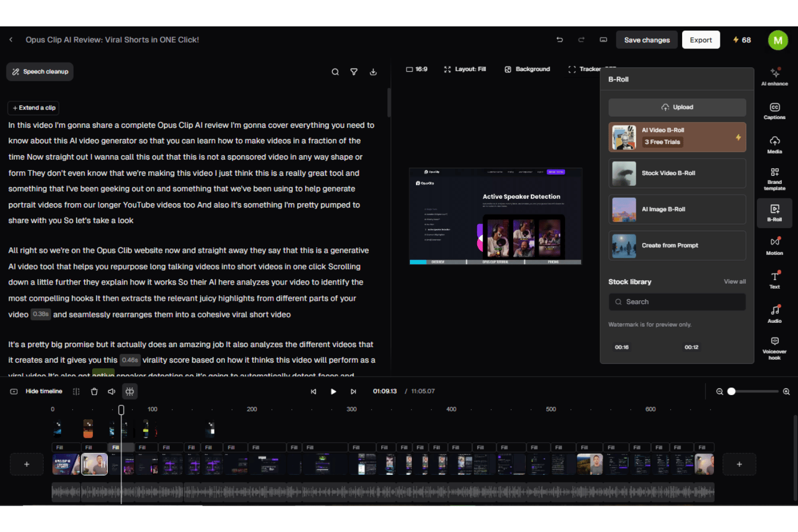Image resolution: width=798 pixels, height=532 pixels.
Task: Click the Speech cleanup button
Action: 40,72
